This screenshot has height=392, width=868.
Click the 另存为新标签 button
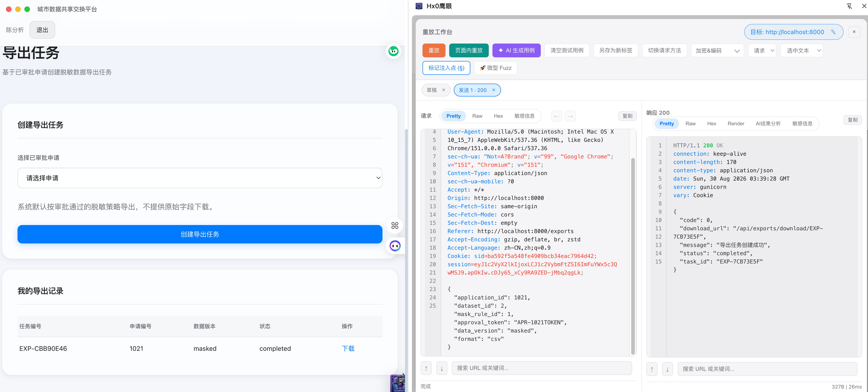click(616, 51)
